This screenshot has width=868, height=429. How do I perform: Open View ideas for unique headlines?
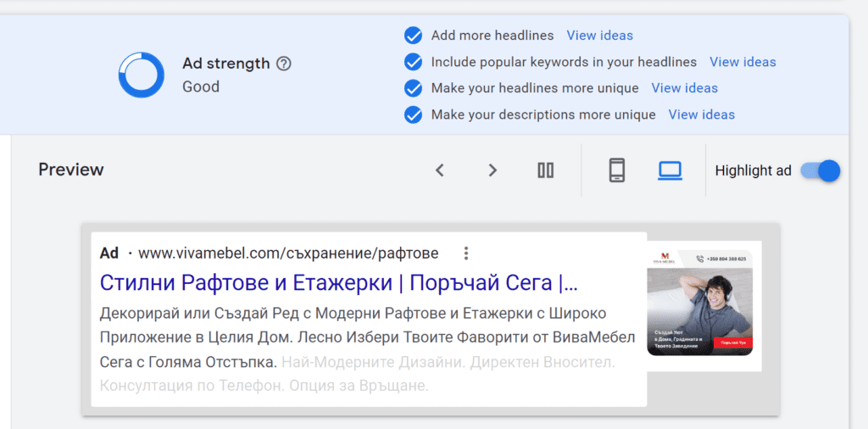[684, 88]
